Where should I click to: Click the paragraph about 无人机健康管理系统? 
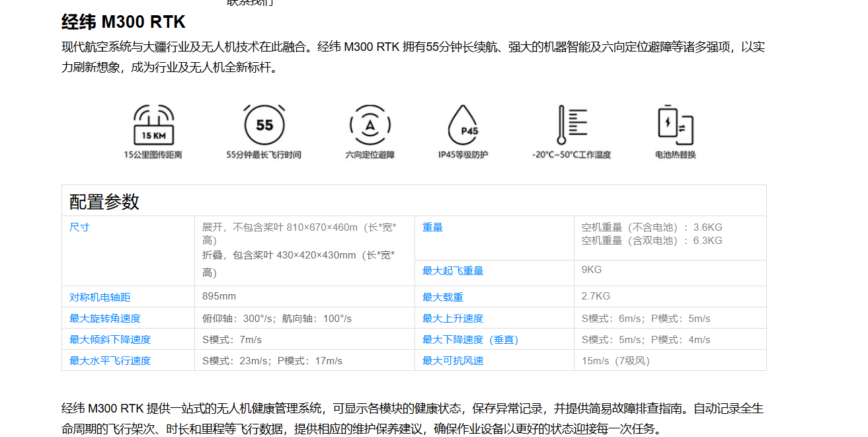pyautogui.click(x=413, y=418)
